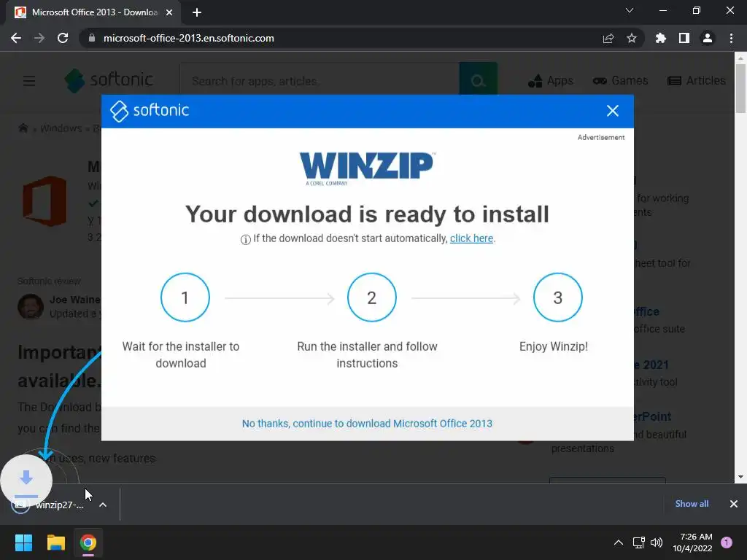The width and height of the screenshot is (747, 560).
Task: Click the Softonic site logo
Action: click(x=109, y=80)
